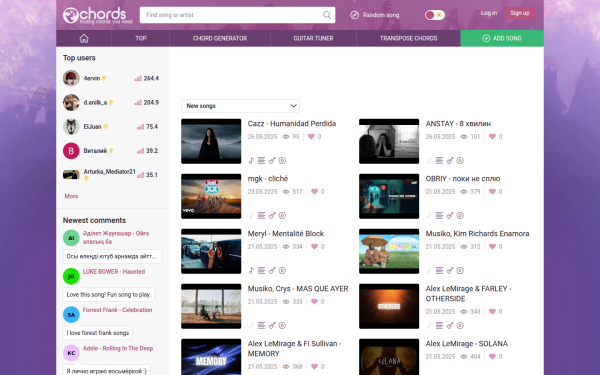Viewport: 600px width, 375px height.
Task: Click d.anilk_a's user avatar
Action: (71, 103)
